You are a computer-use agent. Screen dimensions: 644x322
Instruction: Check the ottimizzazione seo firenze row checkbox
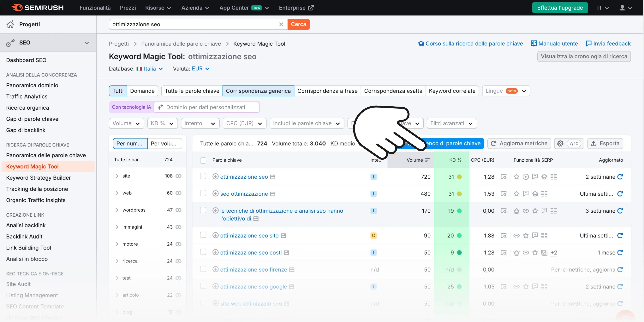203,269
